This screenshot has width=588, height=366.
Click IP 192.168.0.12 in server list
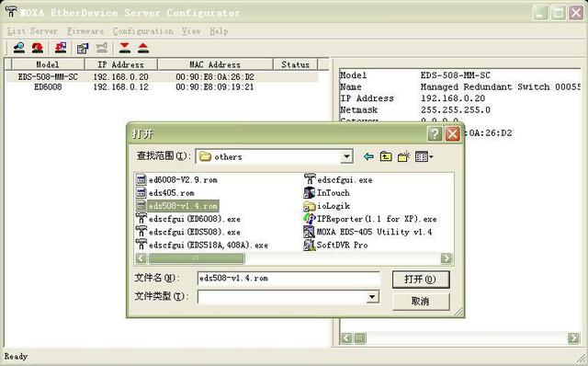click(x=120, y=87)
